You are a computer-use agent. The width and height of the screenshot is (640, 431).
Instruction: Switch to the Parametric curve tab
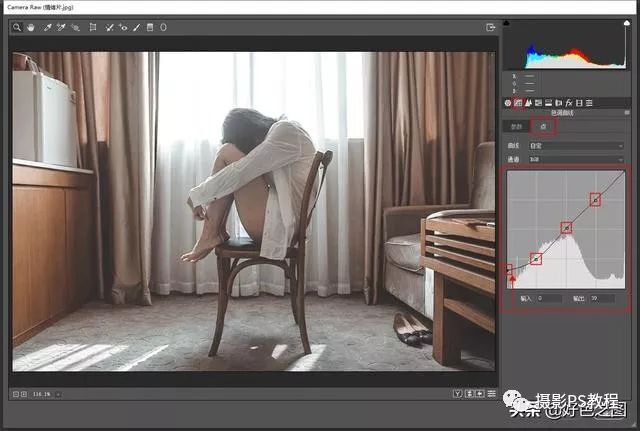pyautogui.click(x=519, y=127)
